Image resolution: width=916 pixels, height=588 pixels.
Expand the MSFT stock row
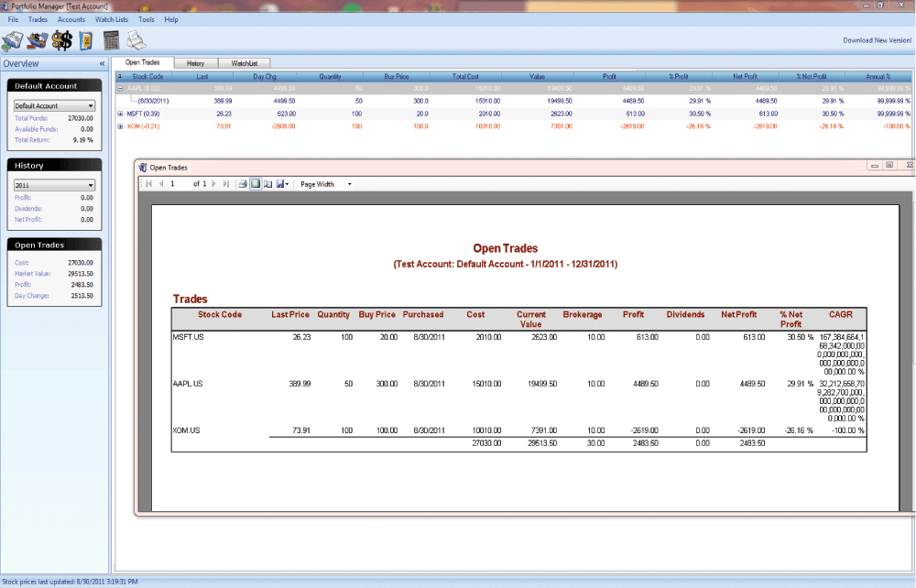(x=120, y=113)
